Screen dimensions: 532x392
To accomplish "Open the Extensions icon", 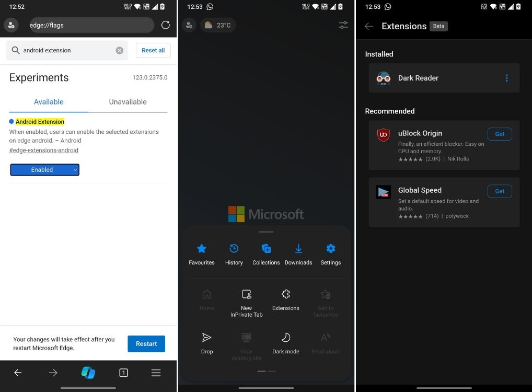I will point(285,294).
